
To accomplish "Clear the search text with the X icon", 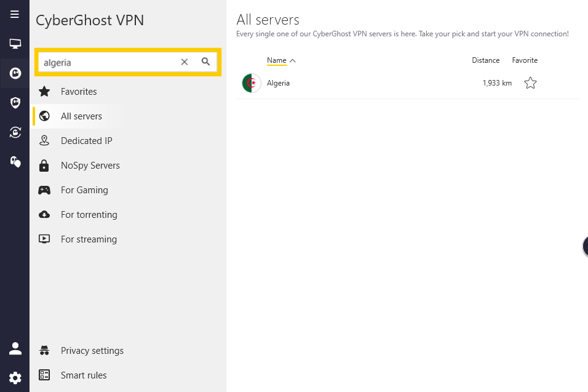I will coord(184,62).
